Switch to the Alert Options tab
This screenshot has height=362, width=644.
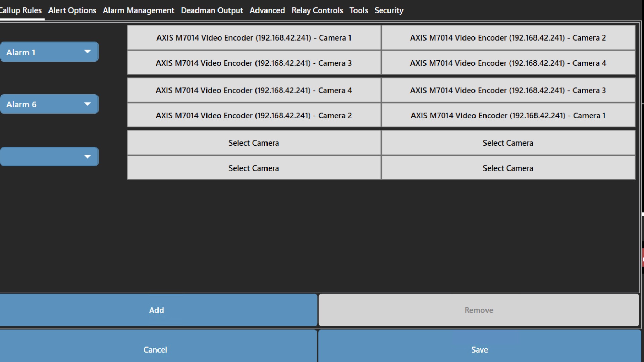click(72, 10)
